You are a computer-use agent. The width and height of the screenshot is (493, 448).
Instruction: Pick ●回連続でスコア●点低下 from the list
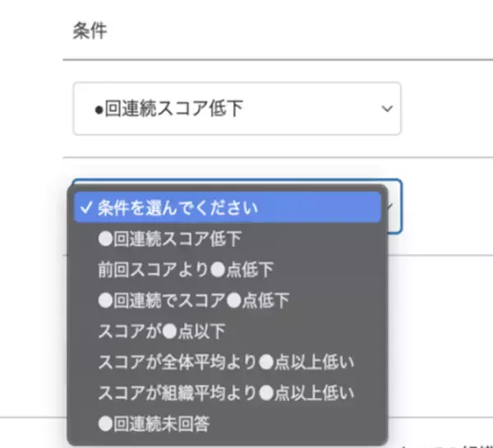(x=193, y=300)
